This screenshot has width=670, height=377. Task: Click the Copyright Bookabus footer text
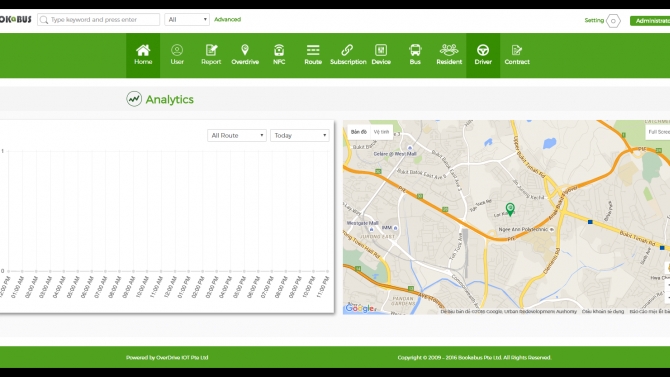tap(474, 357)
